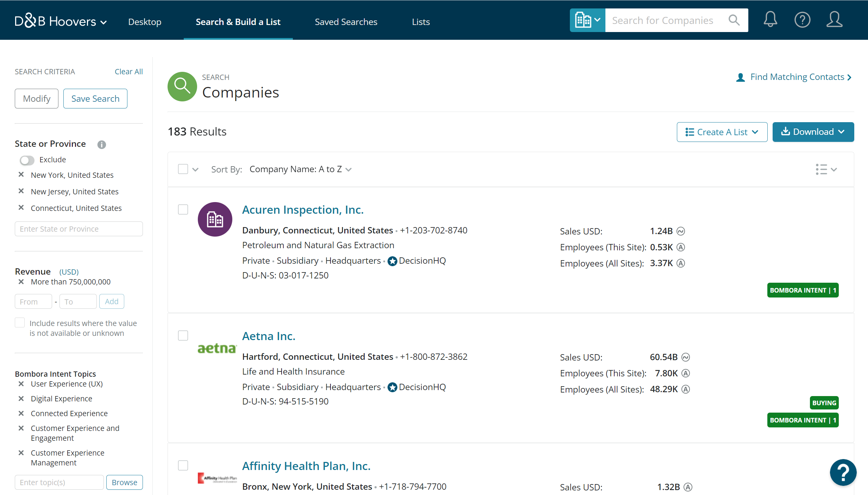Open the list view layout options
This screenshot has height=495, width=868.
pyautogui.click(x=826, y=169)
